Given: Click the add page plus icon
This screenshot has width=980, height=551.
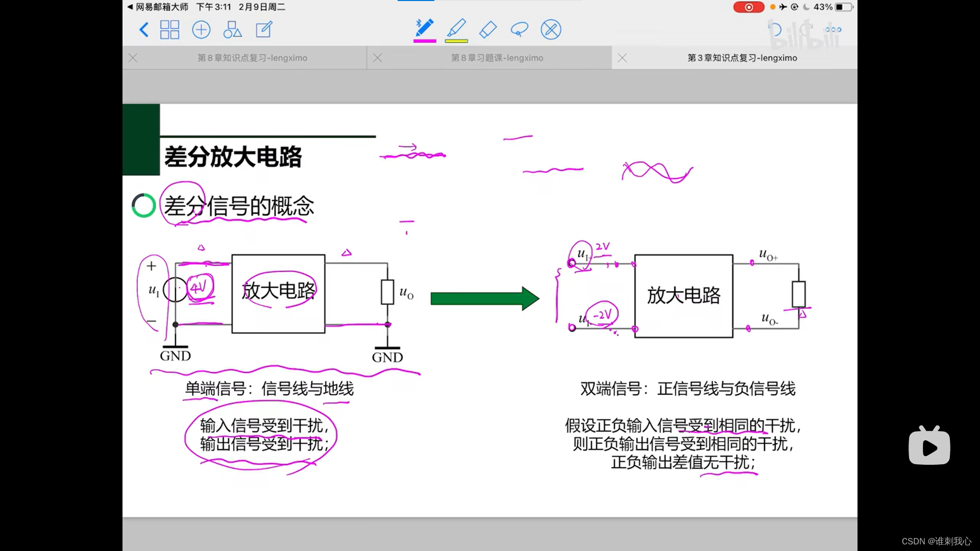Looking at the screenshot, I should [201, 30].
